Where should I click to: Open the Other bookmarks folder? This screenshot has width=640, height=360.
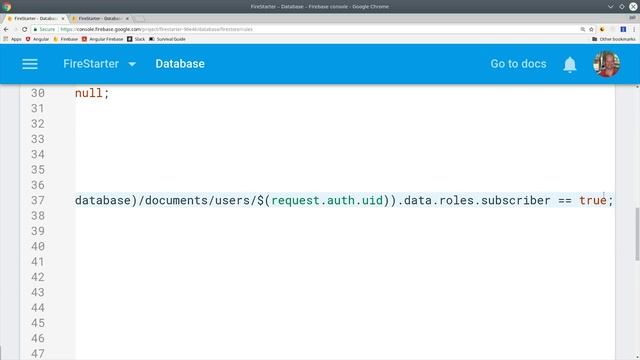tap(614, 39)
